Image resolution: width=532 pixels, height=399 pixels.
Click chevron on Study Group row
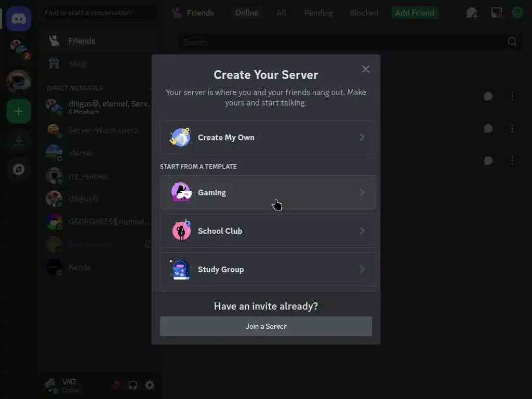[362, 269]
